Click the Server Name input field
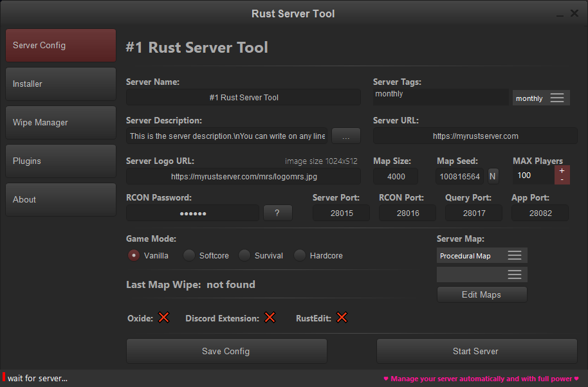Image resolution: width=588 pixels, height=387 pixels. [243, 98]
